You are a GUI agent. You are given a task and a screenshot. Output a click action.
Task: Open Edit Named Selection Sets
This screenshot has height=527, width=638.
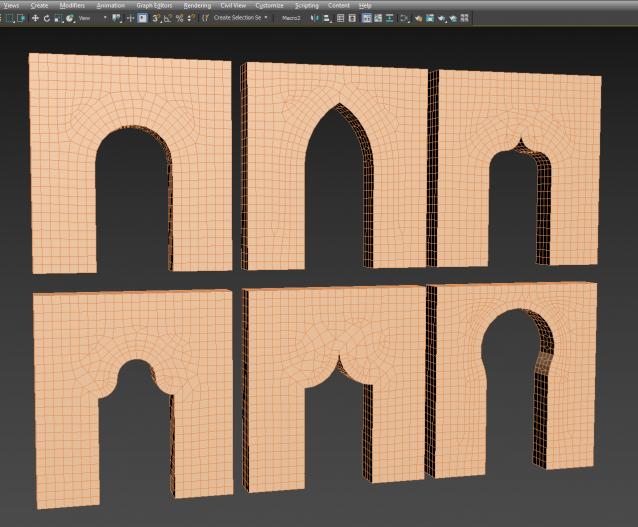[x=205, y=18]
